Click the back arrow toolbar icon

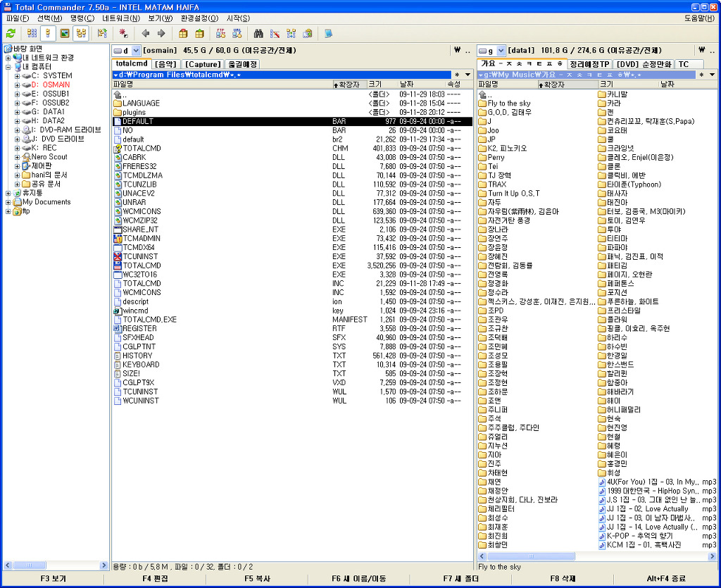tap(146, 33)
